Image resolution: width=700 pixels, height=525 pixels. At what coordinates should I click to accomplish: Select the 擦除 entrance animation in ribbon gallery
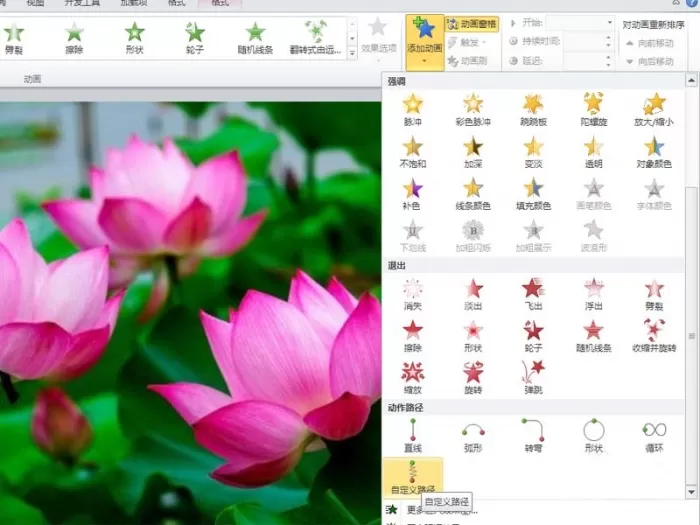[74, 39]
